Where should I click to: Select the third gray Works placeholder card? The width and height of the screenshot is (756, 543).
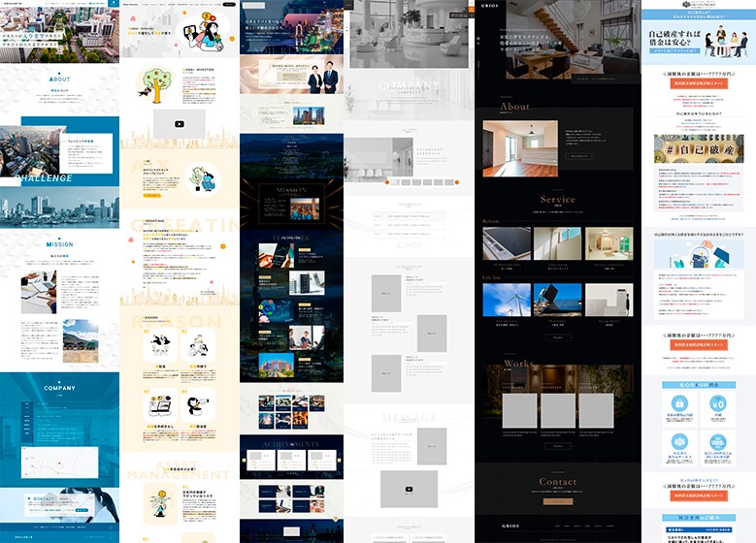(x=596, y=411)
